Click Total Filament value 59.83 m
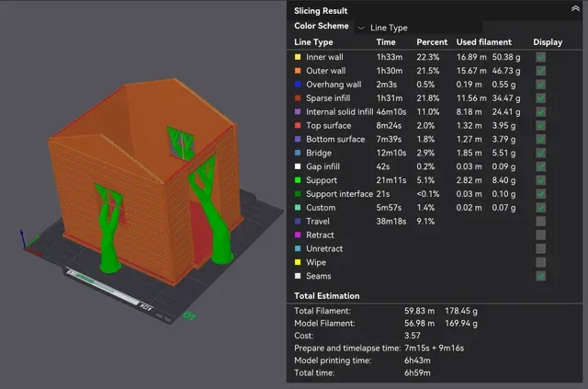Image resolution: width=588 pixels, height=389 pixels. (x=419, y=311)
